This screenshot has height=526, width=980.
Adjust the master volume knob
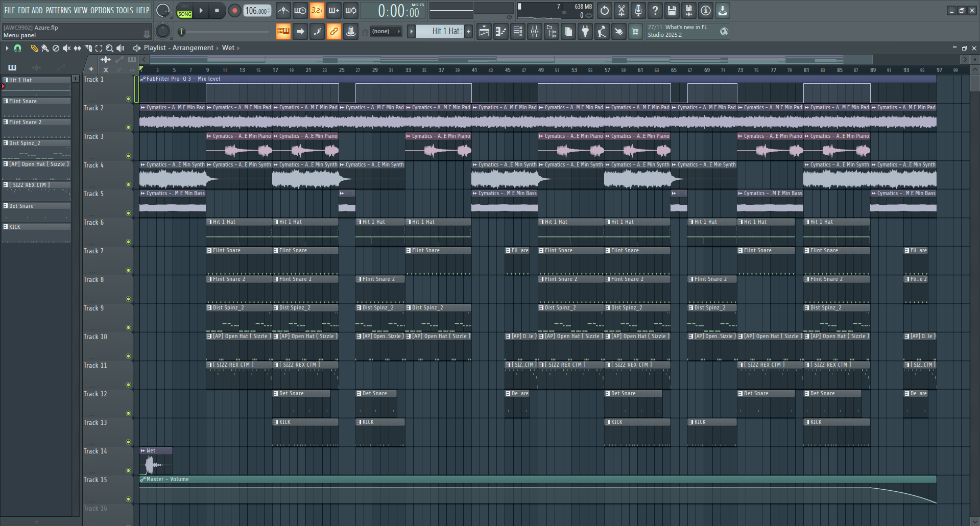coord(163,10)
